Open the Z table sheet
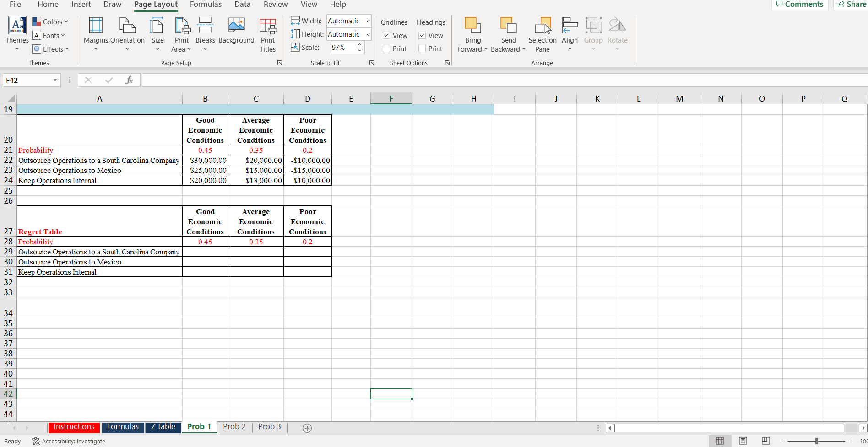The width and height of the screenshot is (868, 447). [x=163, y=426]
